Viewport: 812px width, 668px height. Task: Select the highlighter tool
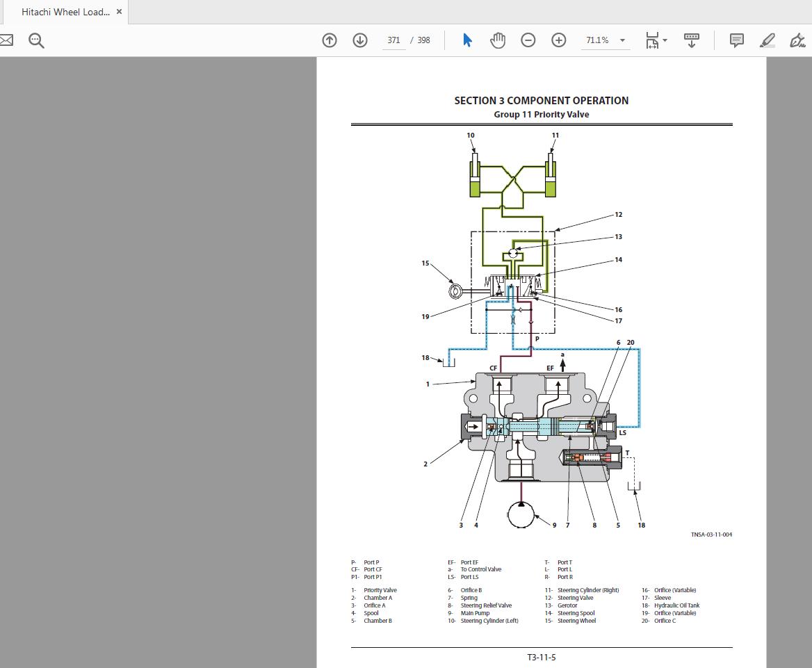[x=767, y=40]
